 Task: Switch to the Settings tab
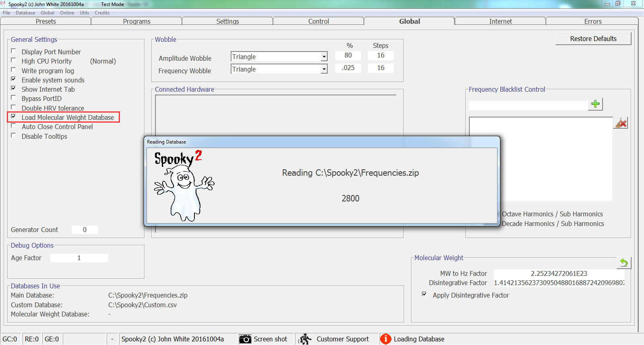[228, 21]
